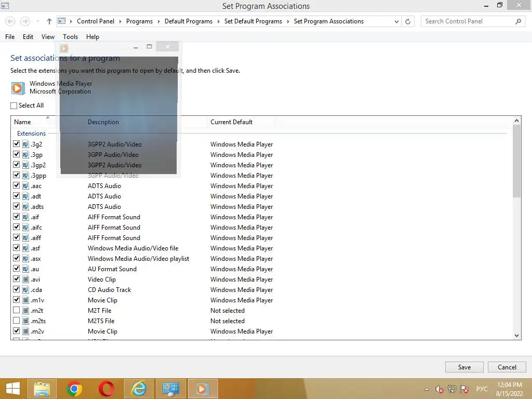
Task: Tick the Select All checkbox
Action: (14, 106)
